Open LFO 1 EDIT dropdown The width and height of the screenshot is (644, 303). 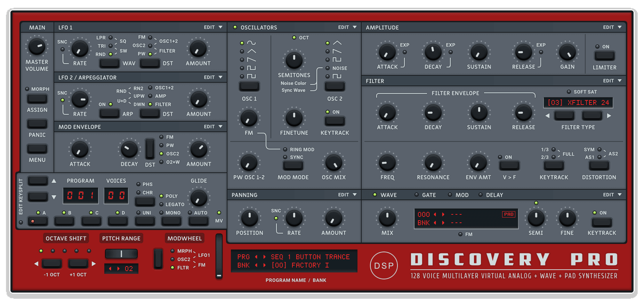tap(213, 27)
